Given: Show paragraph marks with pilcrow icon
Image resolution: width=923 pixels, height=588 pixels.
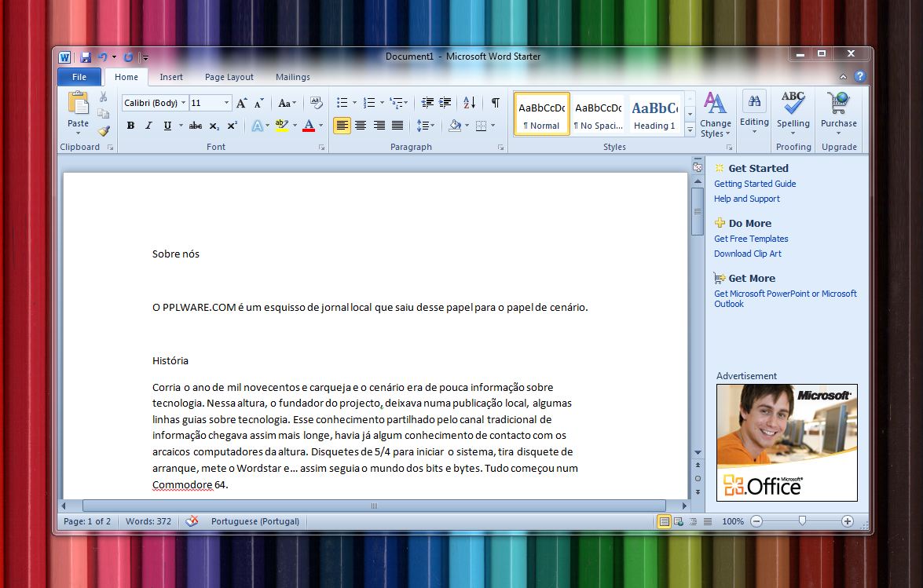Looking at the screenshot, I should click(x=495, y=103).
